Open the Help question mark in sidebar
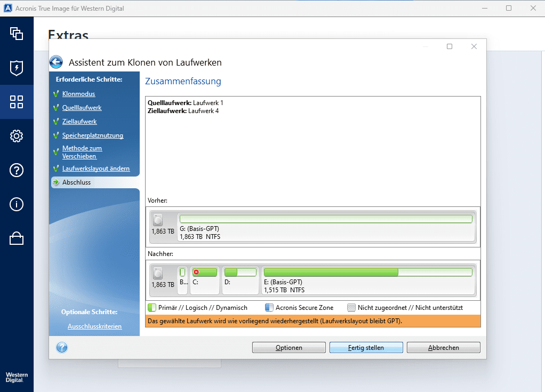 (x=17, y=170)
